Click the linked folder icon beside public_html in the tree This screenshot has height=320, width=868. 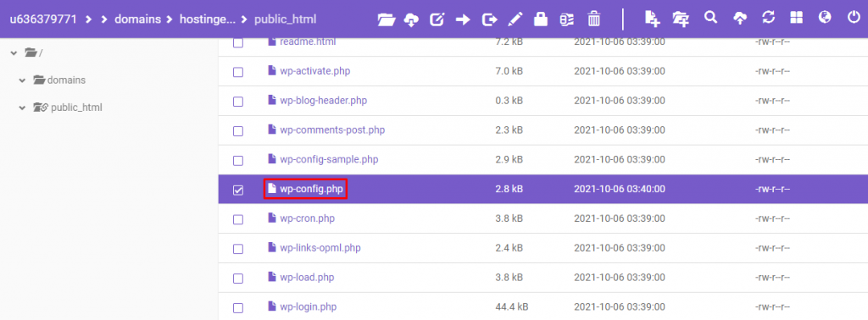point(41,108)
